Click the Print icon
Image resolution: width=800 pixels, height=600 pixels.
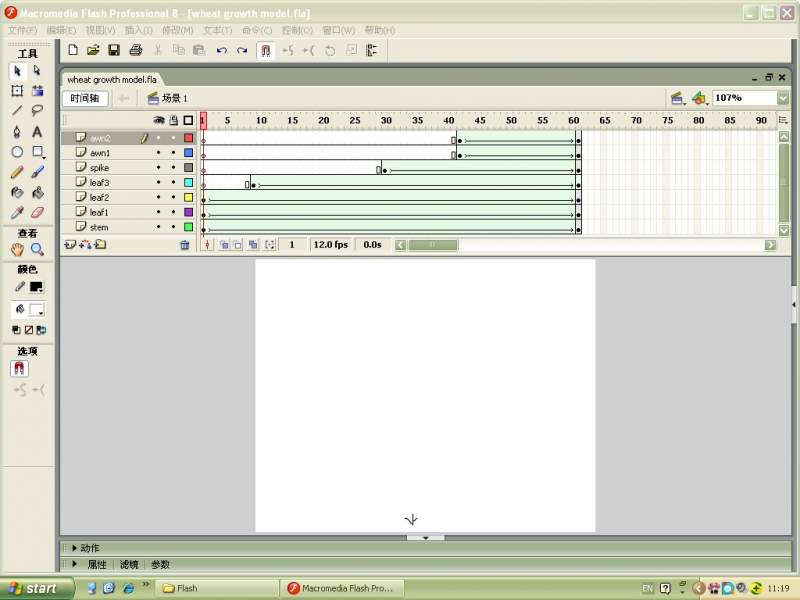pos(135,50)
